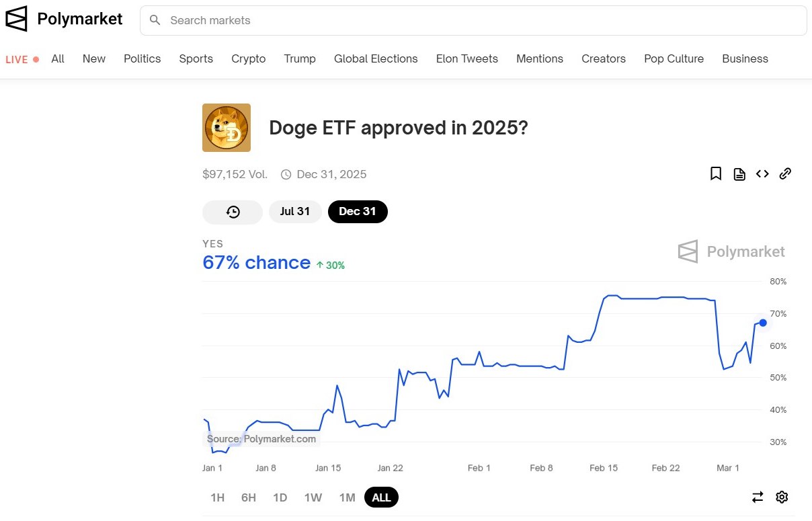
Task: Choose the ALL time range
Action: [x=381, y=497]
